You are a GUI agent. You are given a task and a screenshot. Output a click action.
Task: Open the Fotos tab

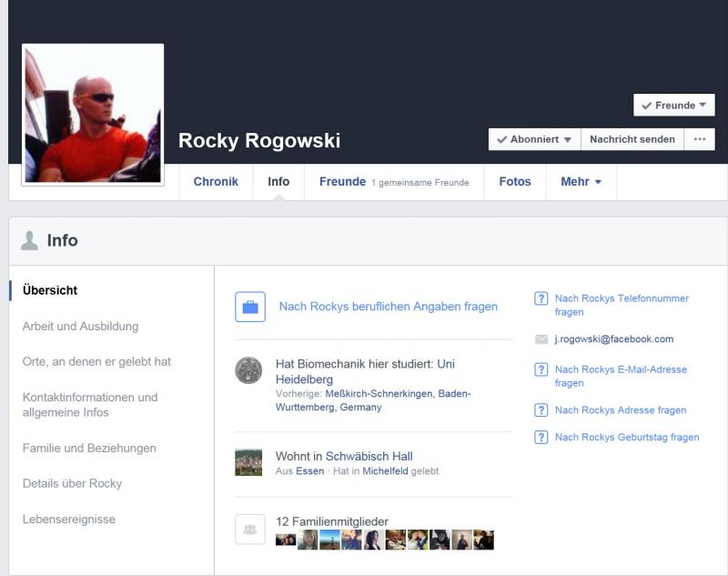[x=514, y=182]
